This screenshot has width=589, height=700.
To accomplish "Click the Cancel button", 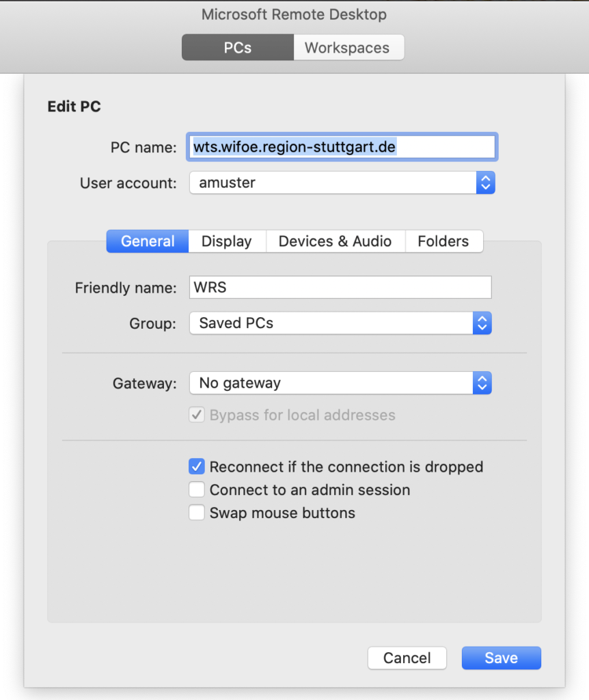I will [x=407, y=658].
